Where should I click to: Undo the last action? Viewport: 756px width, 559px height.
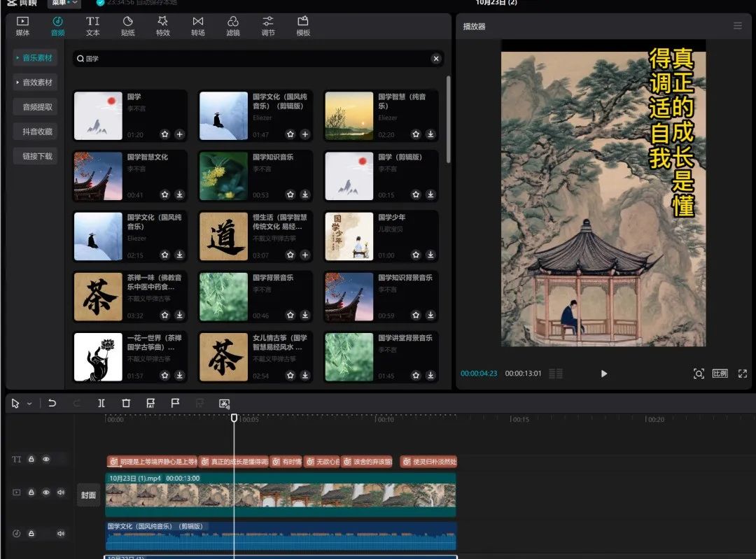tap(52, 404)
